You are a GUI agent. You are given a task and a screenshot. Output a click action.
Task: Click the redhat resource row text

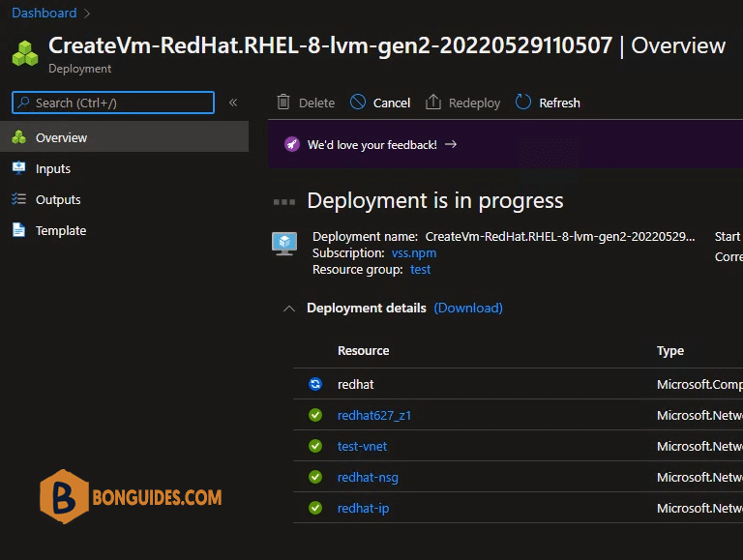click(355, 384)
